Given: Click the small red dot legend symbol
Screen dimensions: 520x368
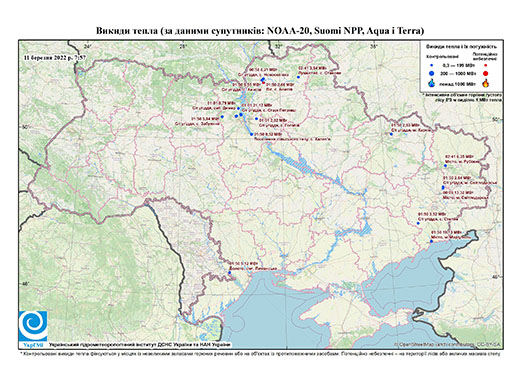Looking at the screenshot, I should click(x=486, y=65).
